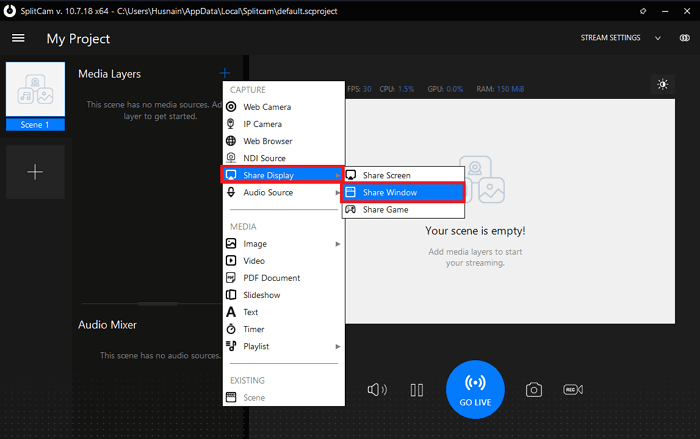Click the Playlist music icon

click(231, 346)
